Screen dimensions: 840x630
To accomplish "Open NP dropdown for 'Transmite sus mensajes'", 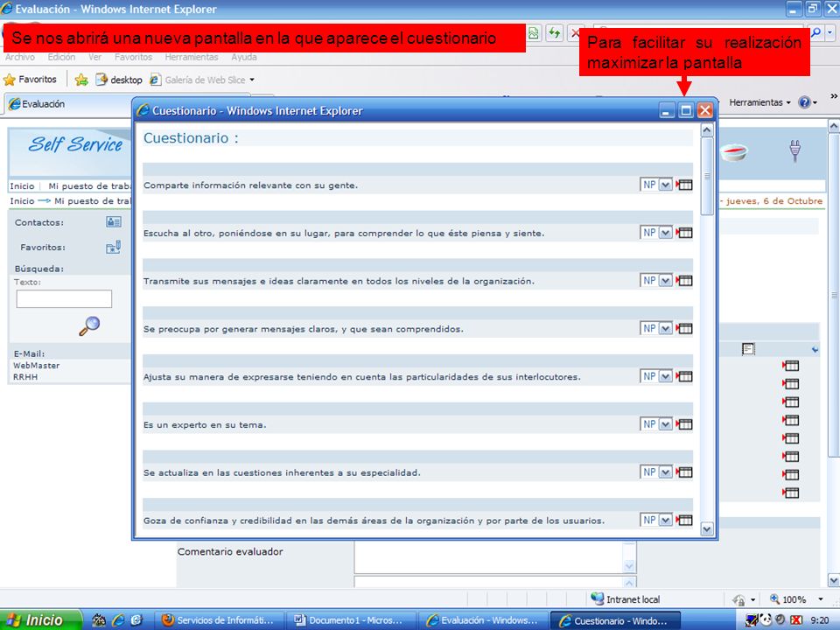I will point(665,280).
